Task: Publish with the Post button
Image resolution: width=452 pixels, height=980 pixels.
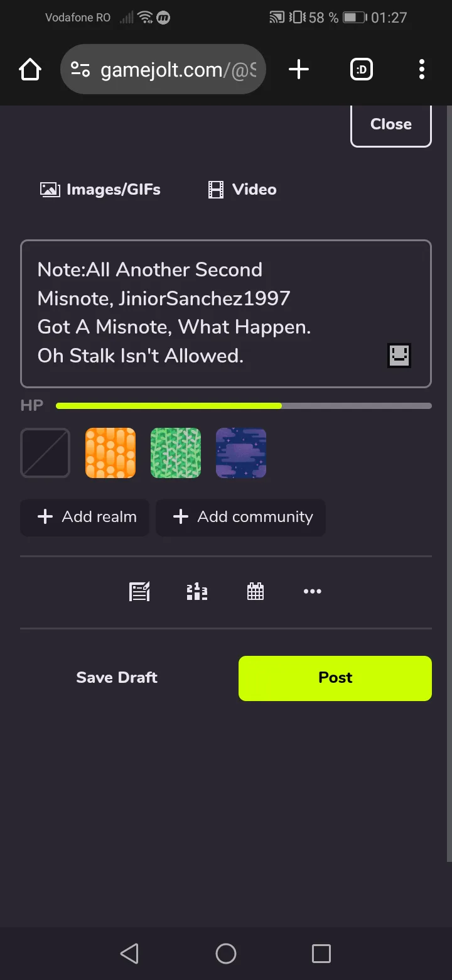Action: 335,678
